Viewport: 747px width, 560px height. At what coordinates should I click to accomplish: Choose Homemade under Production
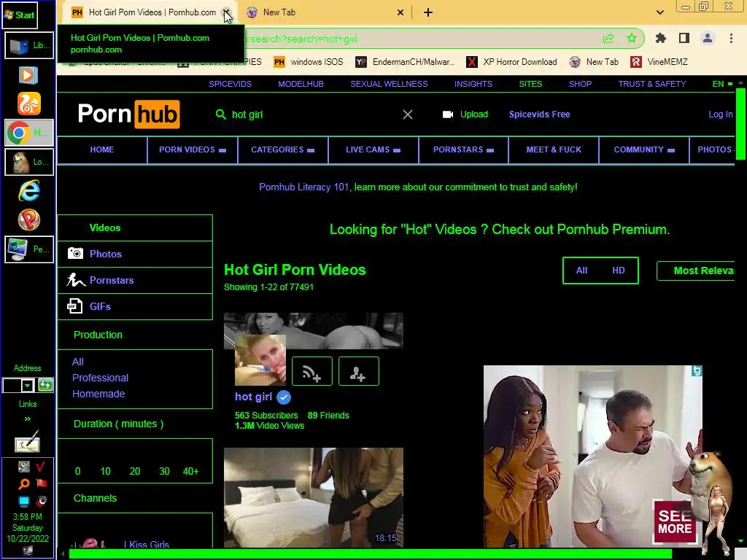coord(98,394)
